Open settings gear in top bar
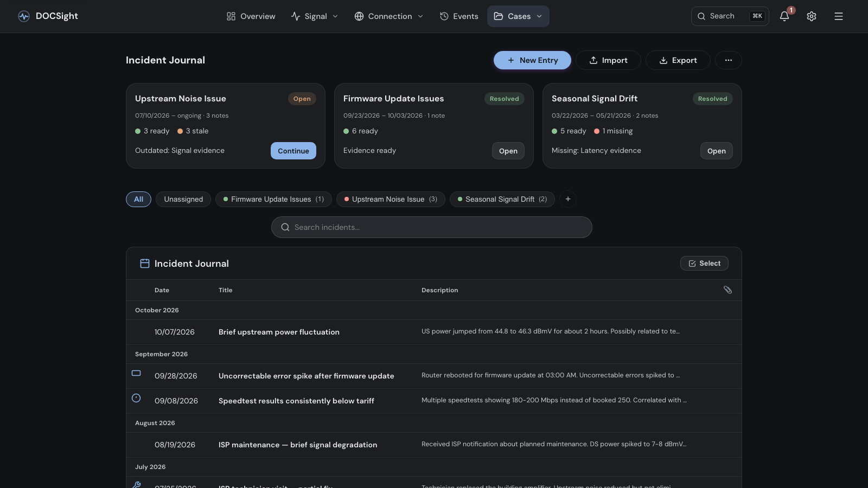Viewport: 868px width, 488px height. tap(812, 16)
